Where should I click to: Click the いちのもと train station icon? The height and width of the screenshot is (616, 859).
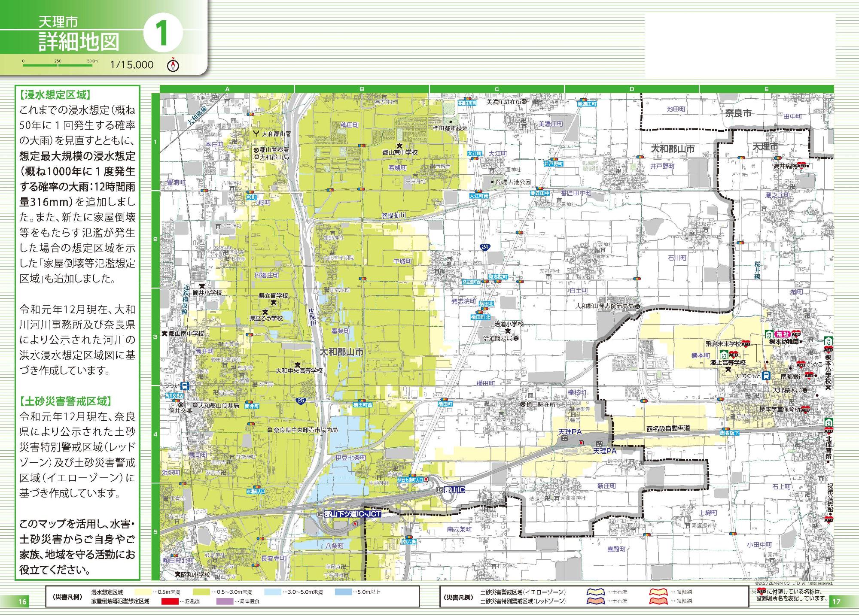(x=766, y=376)
